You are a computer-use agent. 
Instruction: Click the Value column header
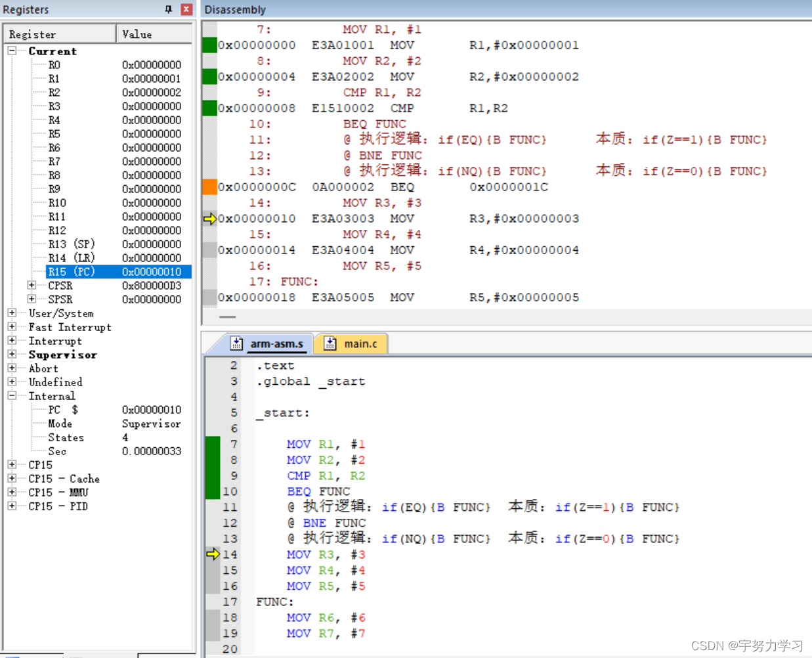tap(154, 34)
